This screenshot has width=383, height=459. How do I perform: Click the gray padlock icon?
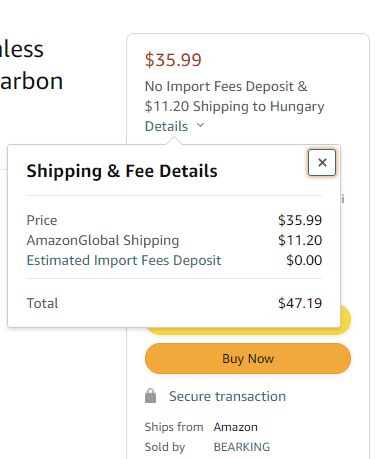[x=150, y=396]
